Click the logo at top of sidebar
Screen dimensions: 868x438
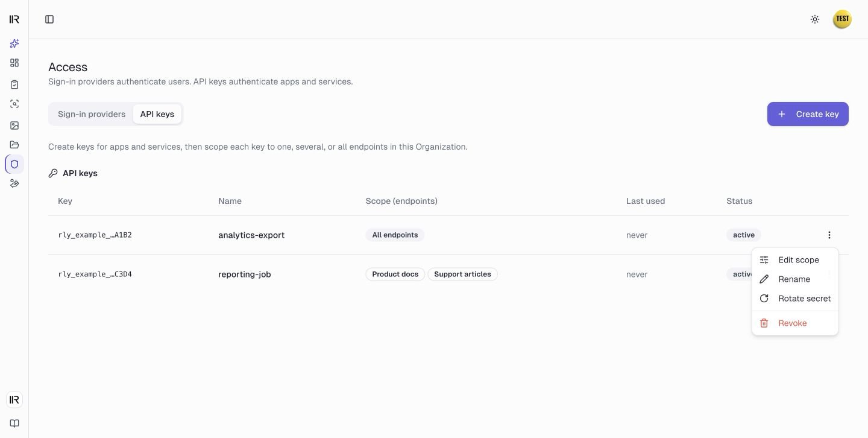point(14,19)
